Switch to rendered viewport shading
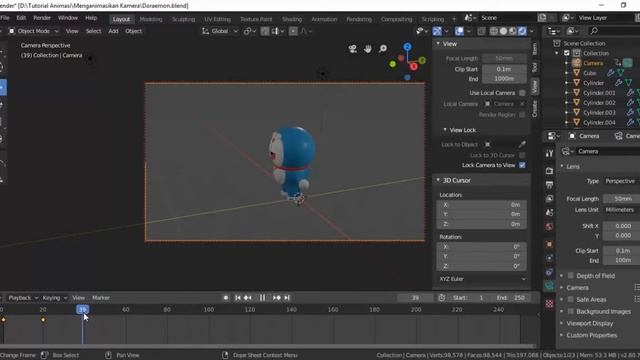 click(522, 31)
